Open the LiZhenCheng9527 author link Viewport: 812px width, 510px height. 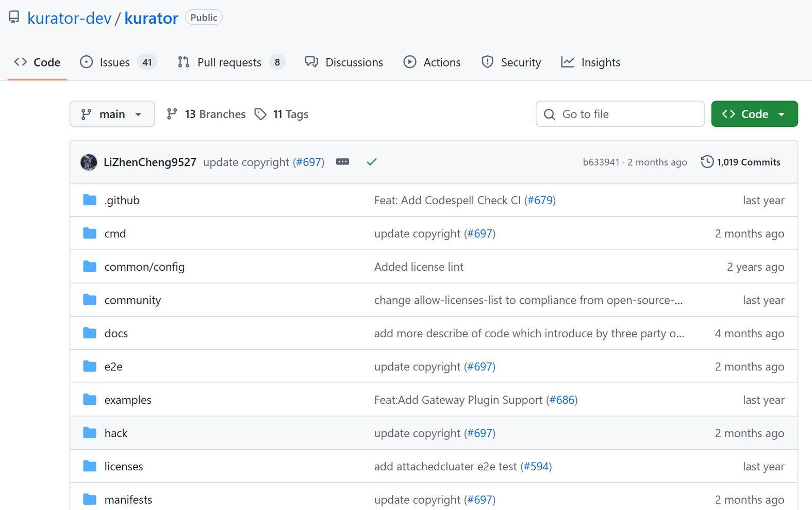pos(150,162)
